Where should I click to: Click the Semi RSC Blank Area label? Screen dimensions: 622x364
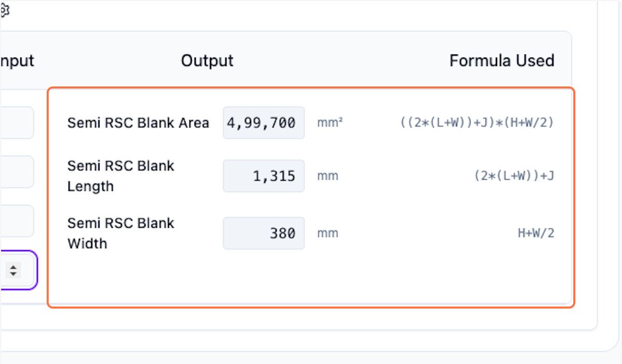click(138, 123)
